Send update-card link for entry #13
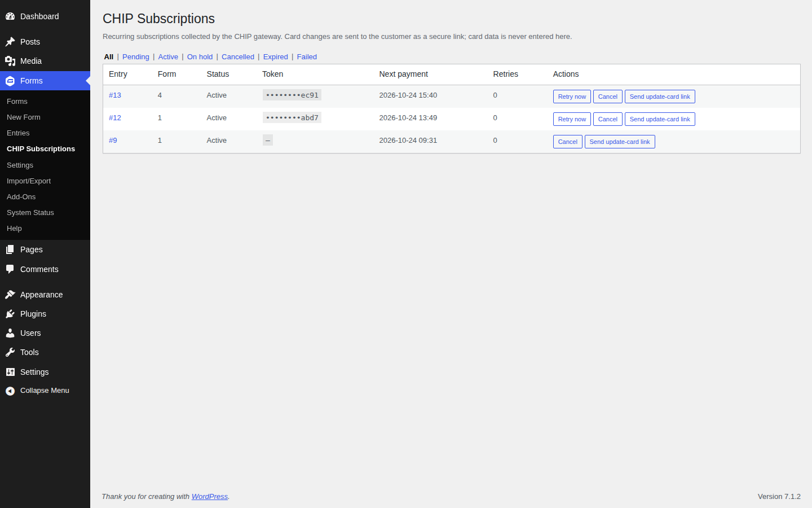 (660, 97)
